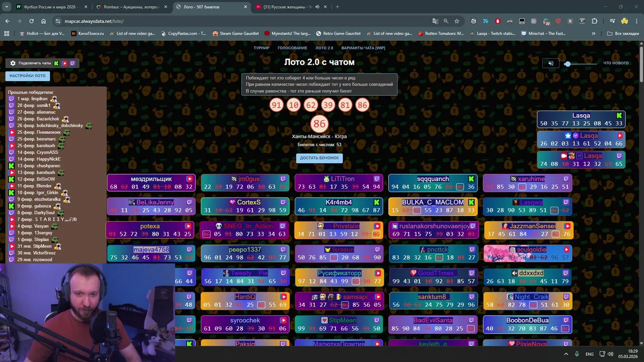Open the system tray hidden icons chevron
The image size is (644, 362).
pos(566,354)
